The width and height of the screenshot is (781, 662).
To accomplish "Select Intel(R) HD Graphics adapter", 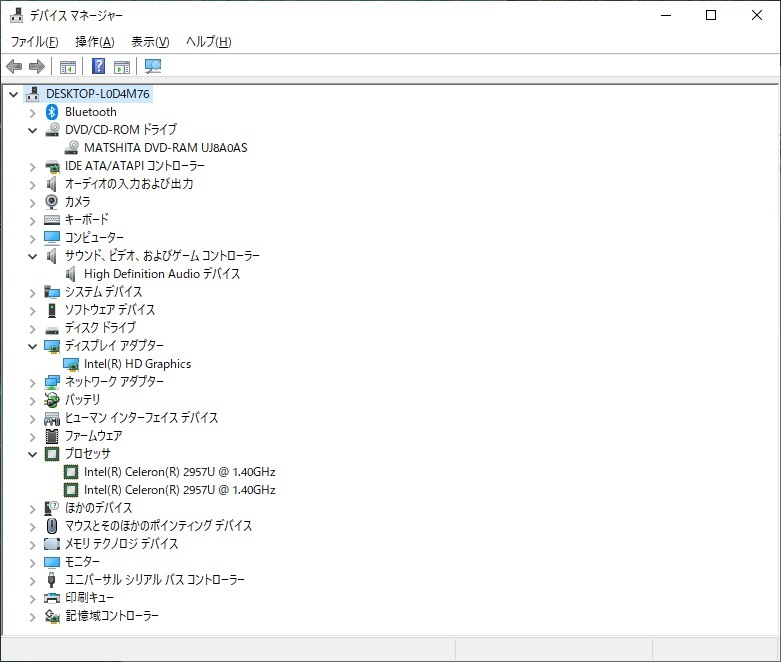I will (x=137, y=364).
